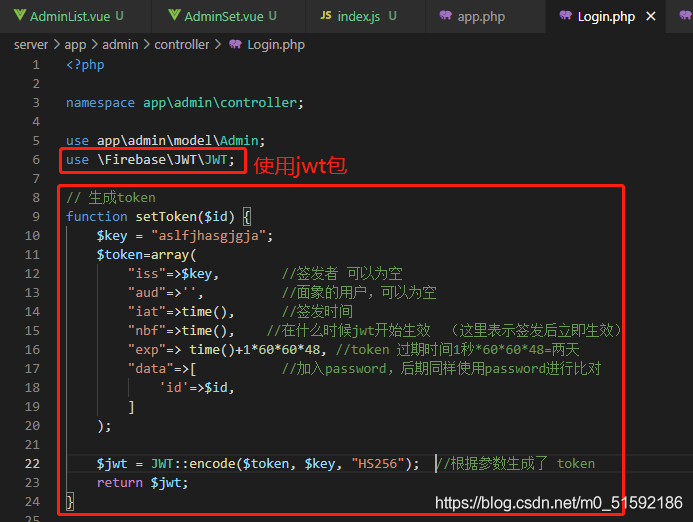Screen dimensions: 693x522
Task: Close the Login.php tab
Action: (x=651, y=16)
